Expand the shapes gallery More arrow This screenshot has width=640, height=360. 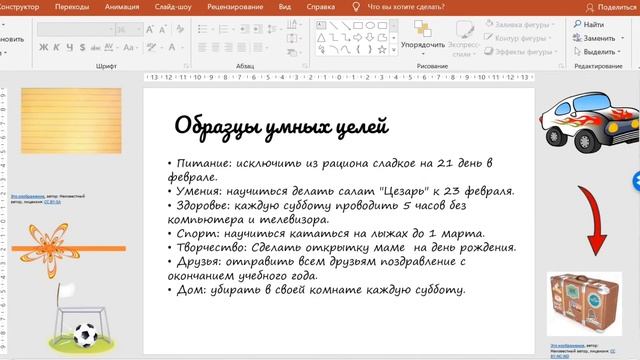coord(394,50)
